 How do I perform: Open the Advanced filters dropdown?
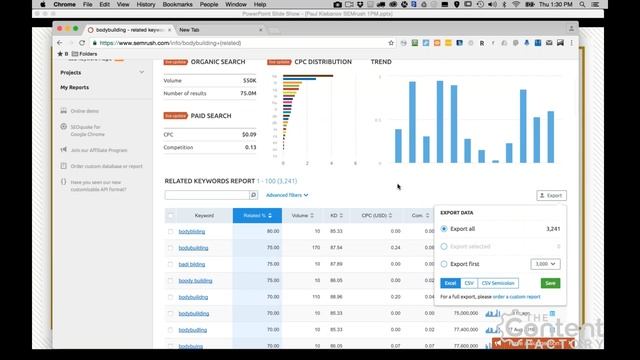[x=287, y=195]
